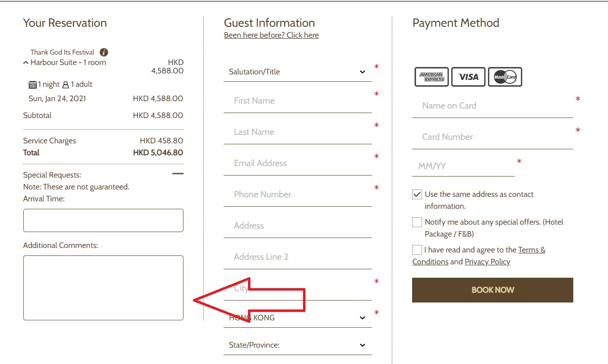Open the HONG KONG country dropdown
608x364 pixels.
[298, 318]
